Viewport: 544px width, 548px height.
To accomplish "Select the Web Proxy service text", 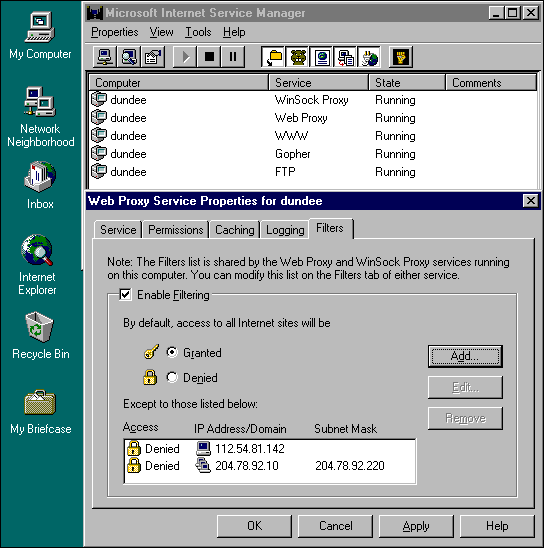I will 301,118.
